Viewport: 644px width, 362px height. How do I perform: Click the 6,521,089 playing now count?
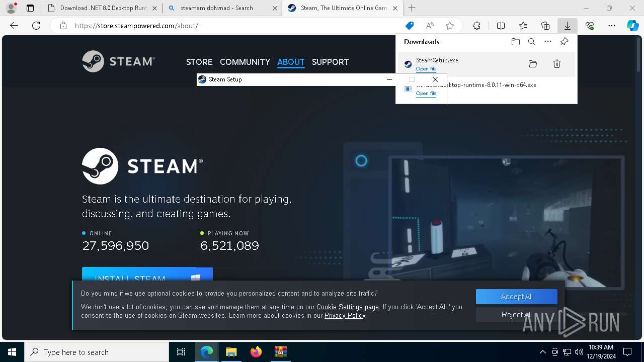229,246
